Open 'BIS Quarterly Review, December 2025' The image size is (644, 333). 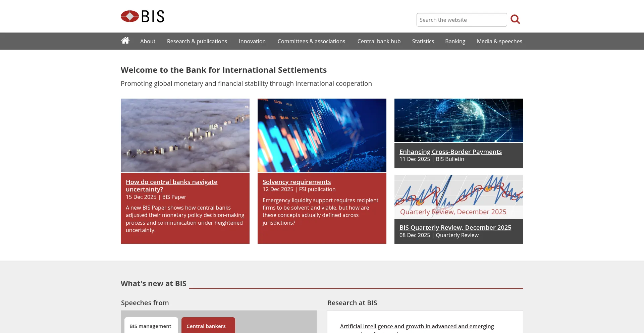[455, 227]
